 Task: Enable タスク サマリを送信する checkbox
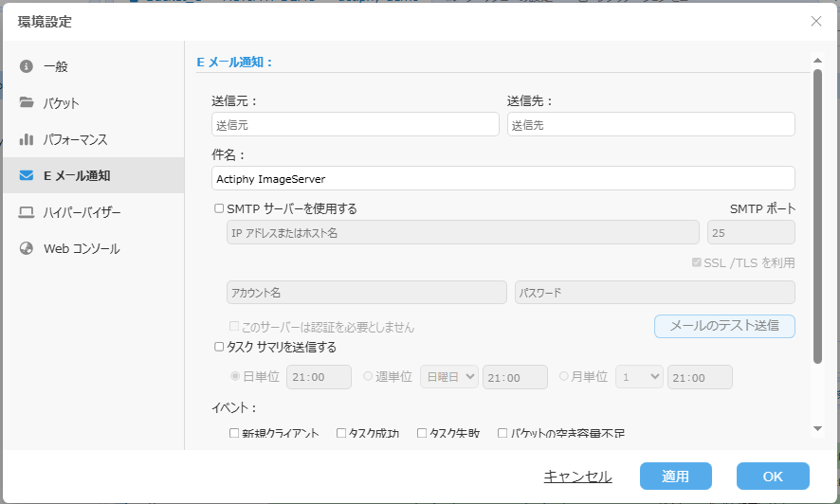[219, 347]
